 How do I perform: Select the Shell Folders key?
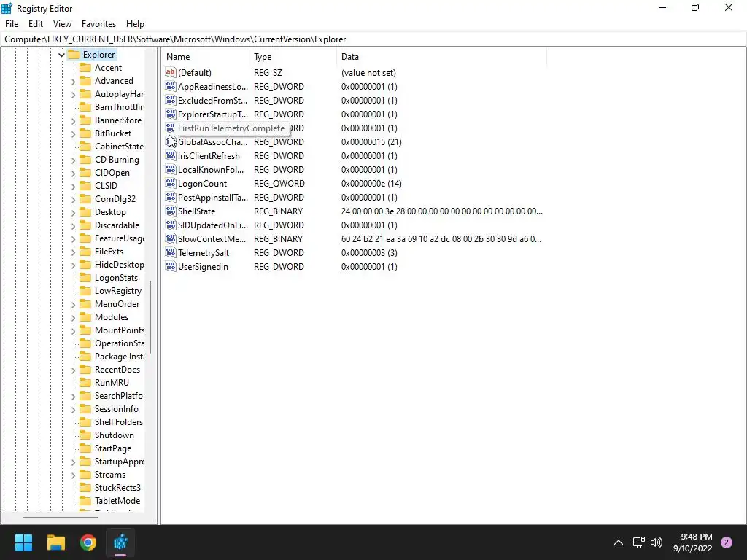click(x=119, y=422)
